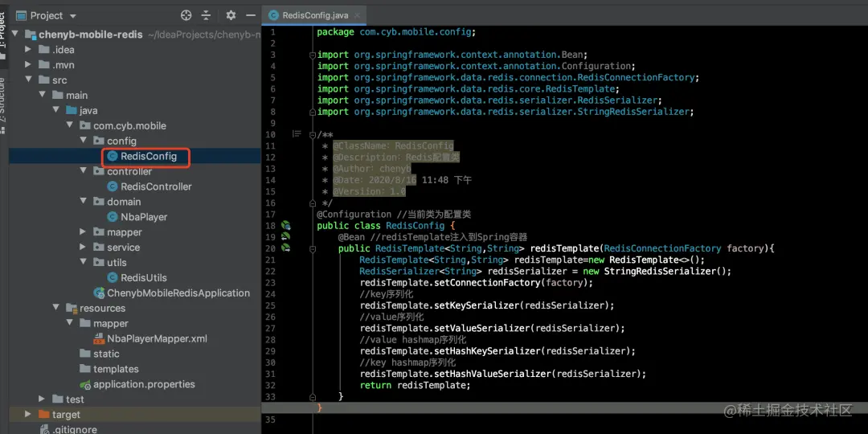The width and height of the screenshot is (868, 434).
Task: Expand the mapper package under com.cyb.mobile
Action: pyautogui.click(x=83, y=232)
